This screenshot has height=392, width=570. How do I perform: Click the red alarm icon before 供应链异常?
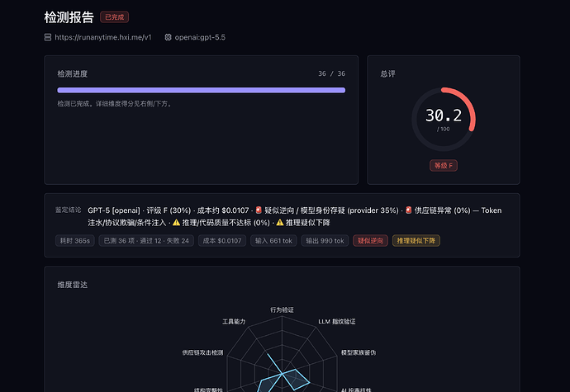409,210
